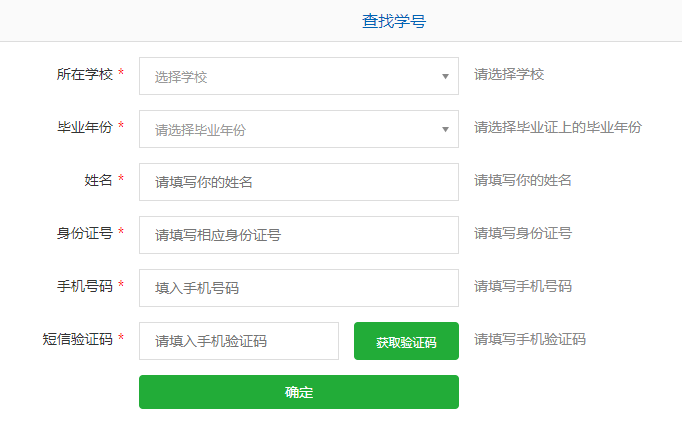Screen dimensions: 682x441
Task: Click the 身份证号 ID number input
Action: [298, 235]
